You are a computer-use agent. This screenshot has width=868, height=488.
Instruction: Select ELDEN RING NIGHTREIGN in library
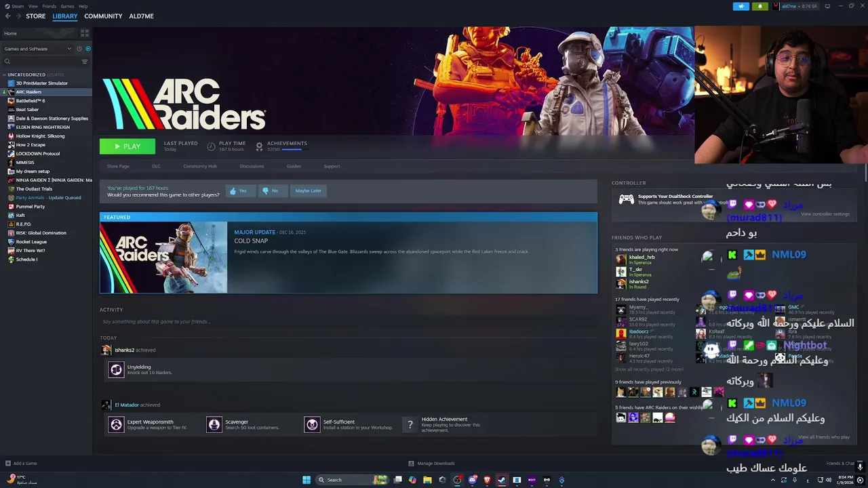click(43, 127)
